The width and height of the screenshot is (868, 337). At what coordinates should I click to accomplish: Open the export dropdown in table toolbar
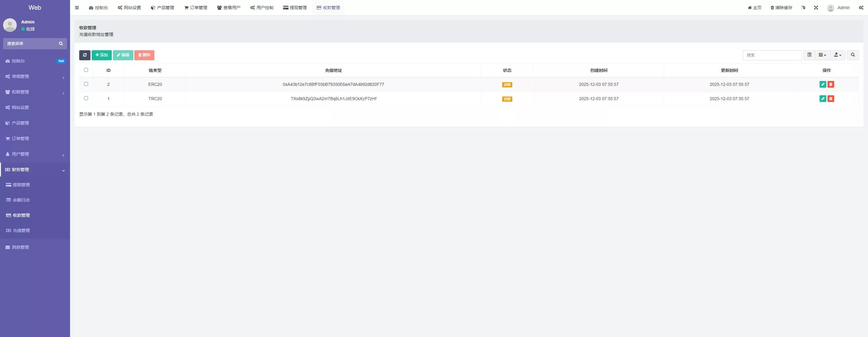coord(837,55)
